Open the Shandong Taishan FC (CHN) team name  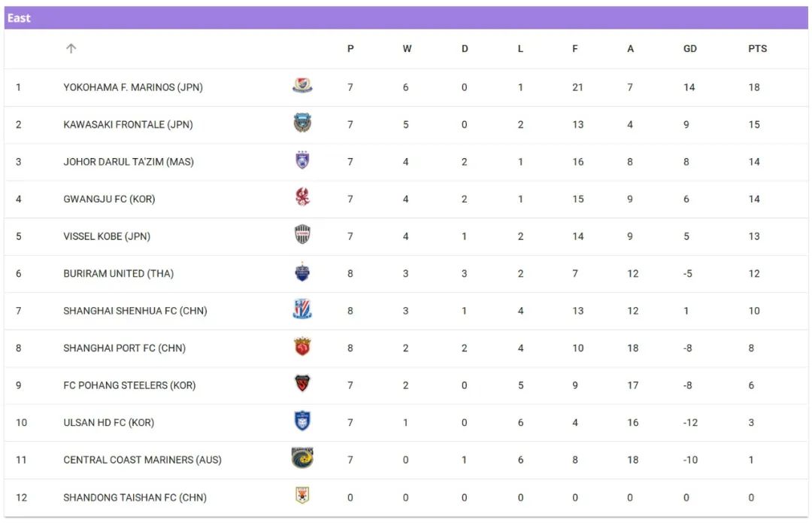point(135,497)
